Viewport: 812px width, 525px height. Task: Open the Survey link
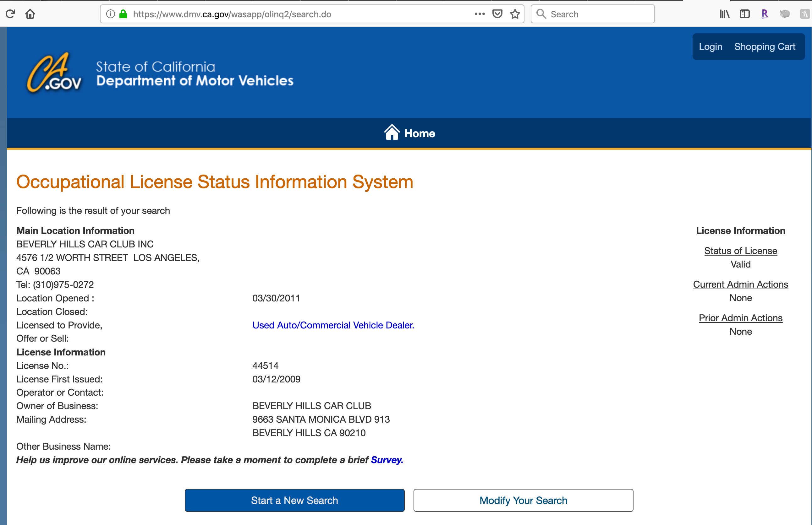(387, 460)
